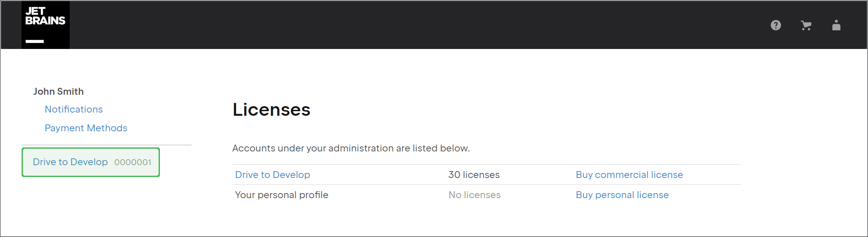Click the sidebar divider line below Payment Methods
The width and height of the screenshot is (868, 237).
click(x=106, y=145)
